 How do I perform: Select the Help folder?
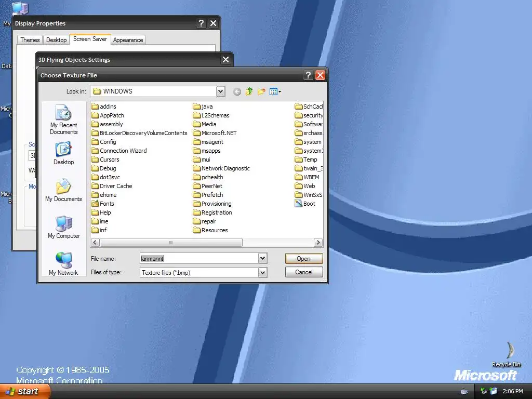click(x=101, y=212)
